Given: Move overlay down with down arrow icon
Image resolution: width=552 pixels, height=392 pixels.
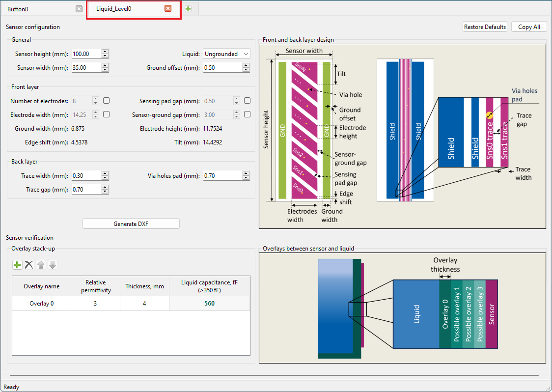Looking at the screenshot, I should [x=53, y=265].
